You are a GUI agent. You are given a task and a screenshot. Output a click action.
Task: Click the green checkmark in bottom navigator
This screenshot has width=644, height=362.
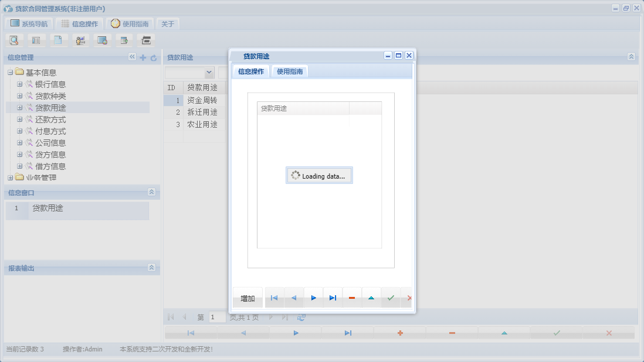pos(557,333)
